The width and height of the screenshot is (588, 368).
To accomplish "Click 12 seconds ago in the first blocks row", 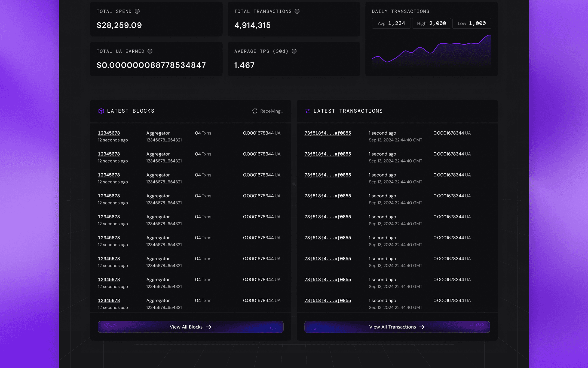I will point(113,140).
